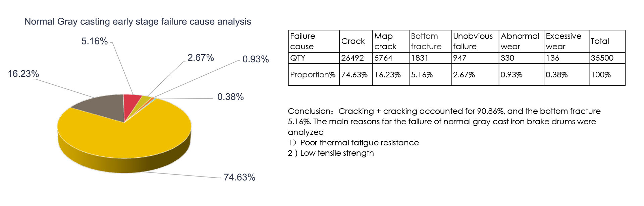Click the Unobvious failure header cell

(x=474, y=41)
